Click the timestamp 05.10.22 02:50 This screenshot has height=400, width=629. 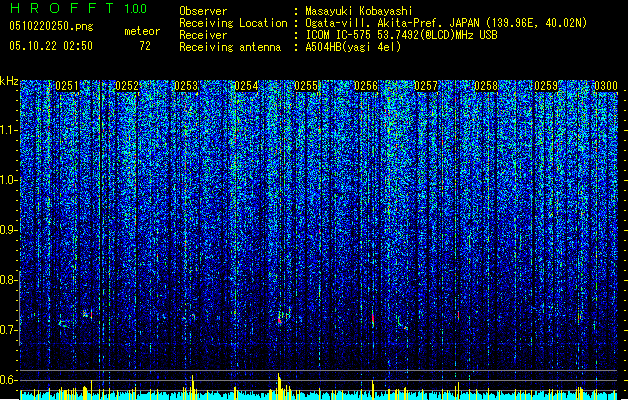click(51, 46)
